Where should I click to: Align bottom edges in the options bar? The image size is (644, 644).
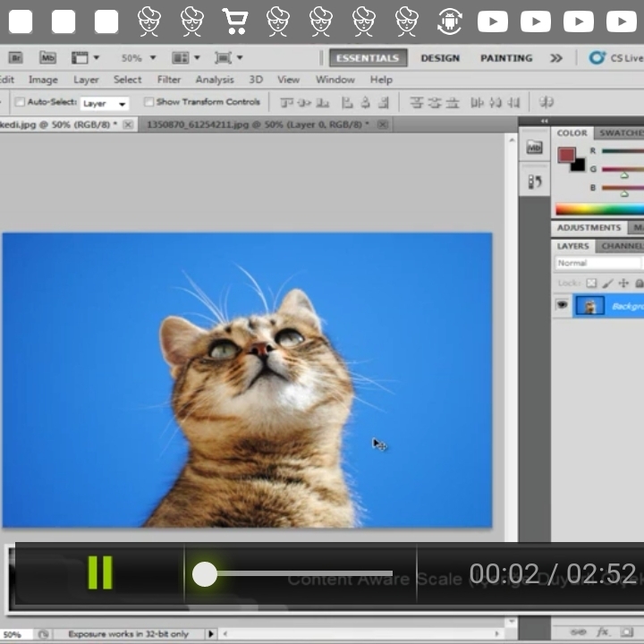[x=322, y=102]
